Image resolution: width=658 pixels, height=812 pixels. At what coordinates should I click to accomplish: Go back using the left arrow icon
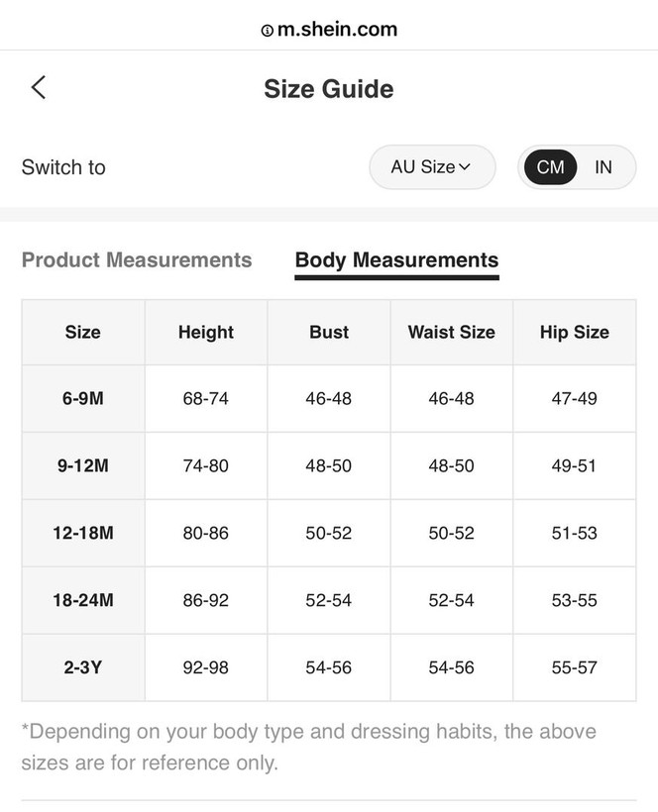coord(39,87)
